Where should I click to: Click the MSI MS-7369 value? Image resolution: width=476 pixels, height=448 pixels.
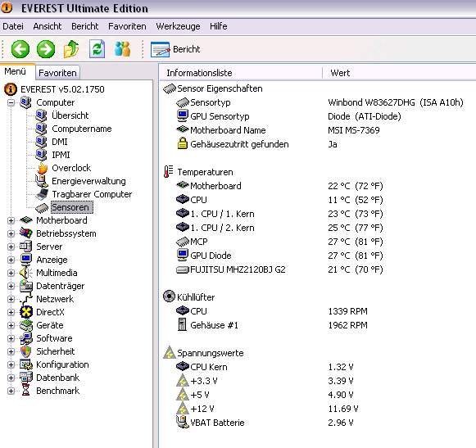coord(354,130)
